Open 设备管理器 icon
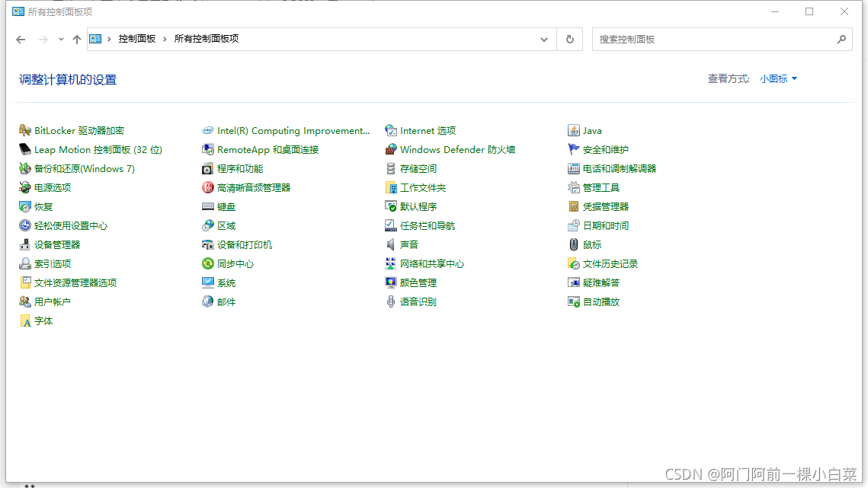The height and width of the screenshot is (488, 868). (x=25, y=244)
